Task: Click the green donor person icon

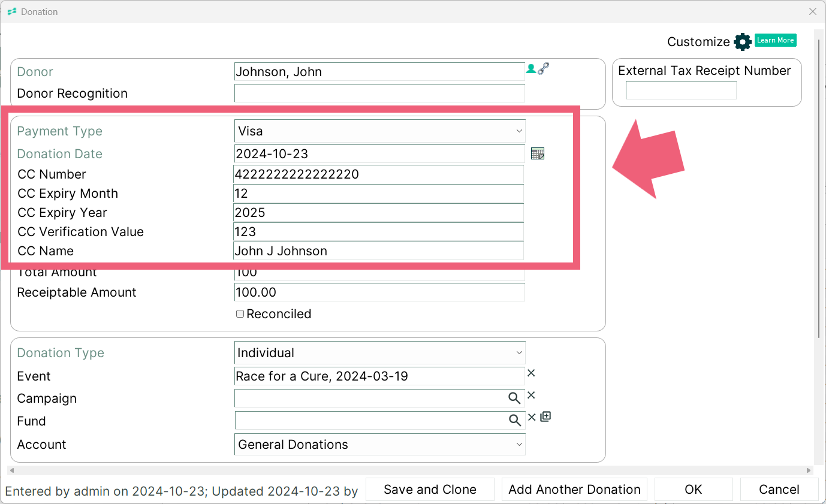Action: (530, 69)
